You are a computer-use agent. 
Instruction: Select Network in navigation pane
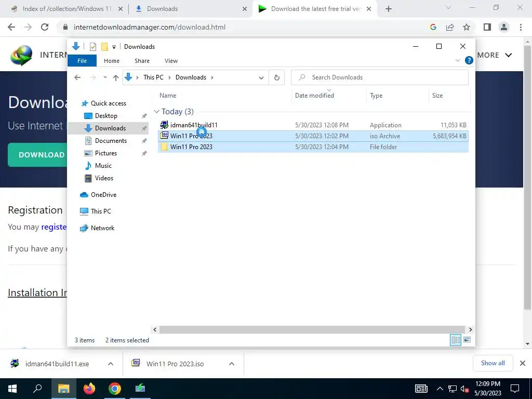(x=102, y=228)
